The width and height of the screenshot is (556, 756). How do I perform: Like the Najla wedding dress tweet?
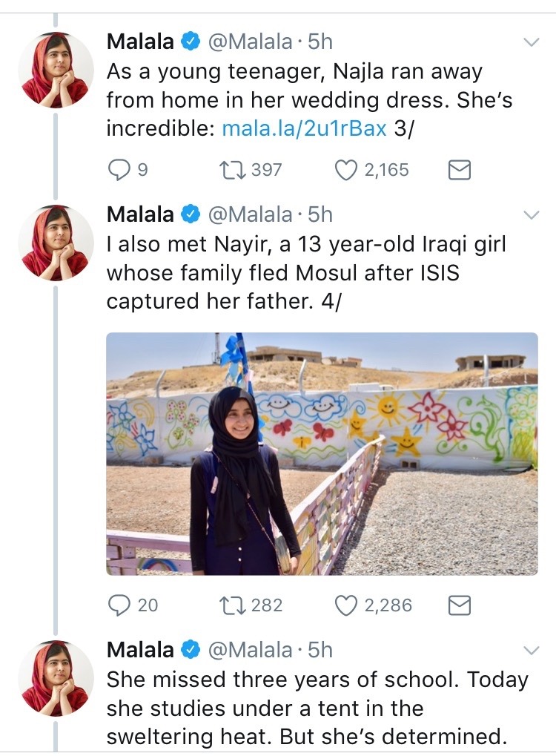pos(346,170)
